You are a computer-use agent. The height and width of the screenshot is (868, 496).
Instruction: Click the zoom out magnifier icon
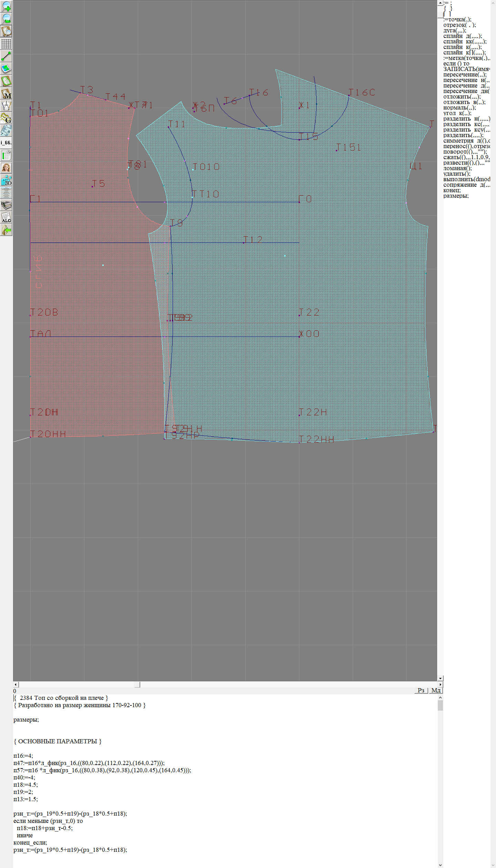tap(6, 19)
